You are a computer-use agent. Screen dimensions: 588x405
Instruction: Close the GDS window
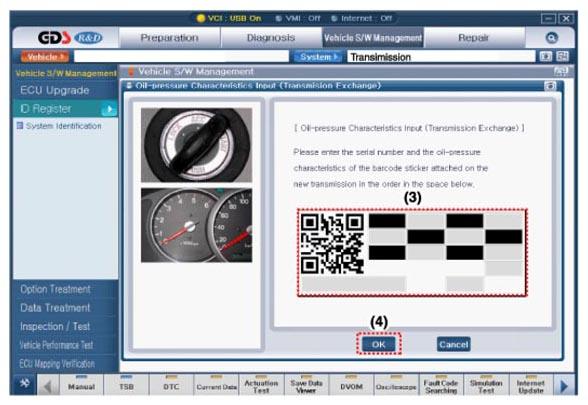565,18
